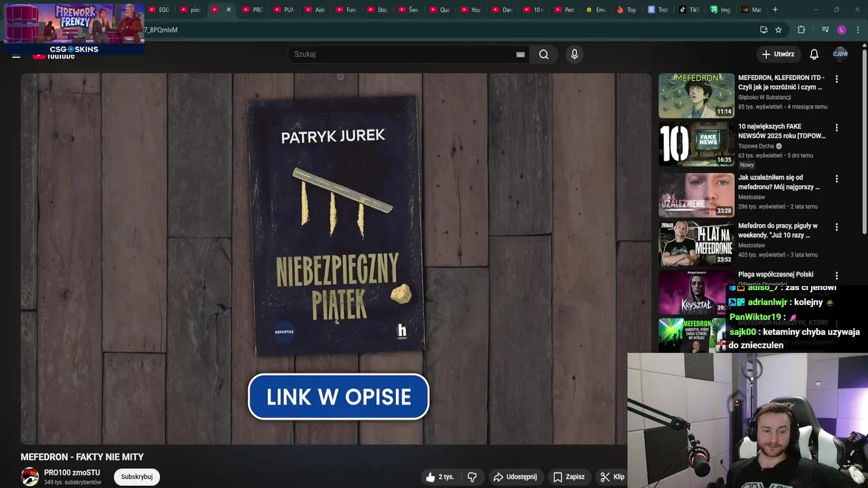Switch to the Emu browser tab
Viewport: 868px width, 488px height.
click(595, 9)
